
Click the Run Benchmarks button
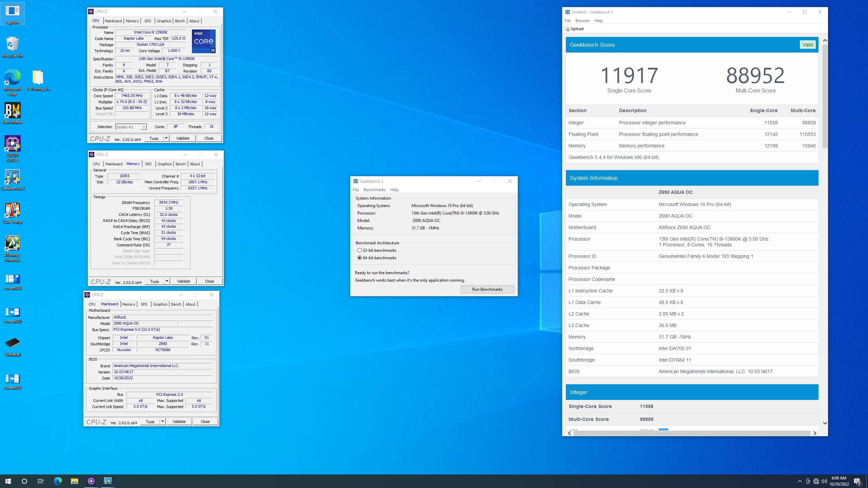coord(487,289)
